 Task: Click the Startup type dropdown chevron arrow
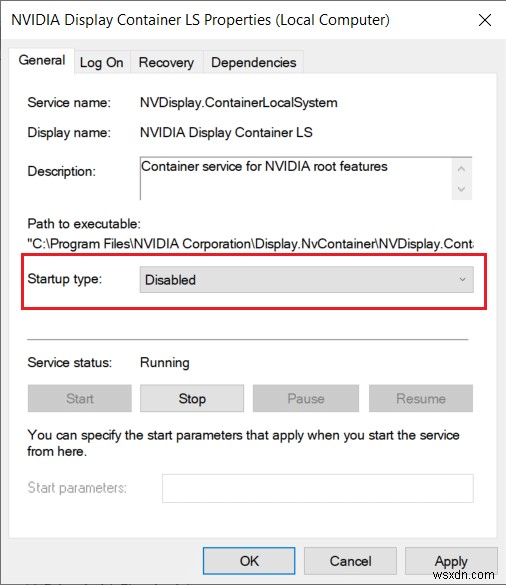click(462, 279)
